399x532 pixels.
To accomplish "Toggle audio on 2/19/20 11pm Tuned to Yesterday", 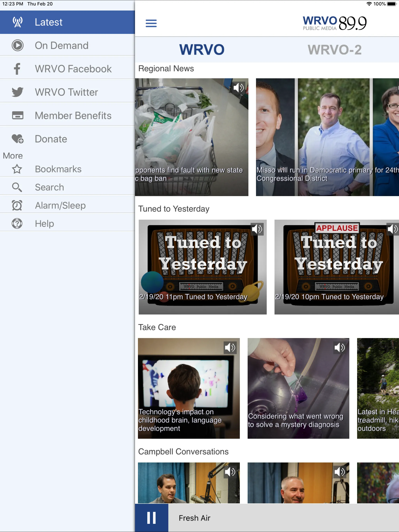I will [257, 229].
